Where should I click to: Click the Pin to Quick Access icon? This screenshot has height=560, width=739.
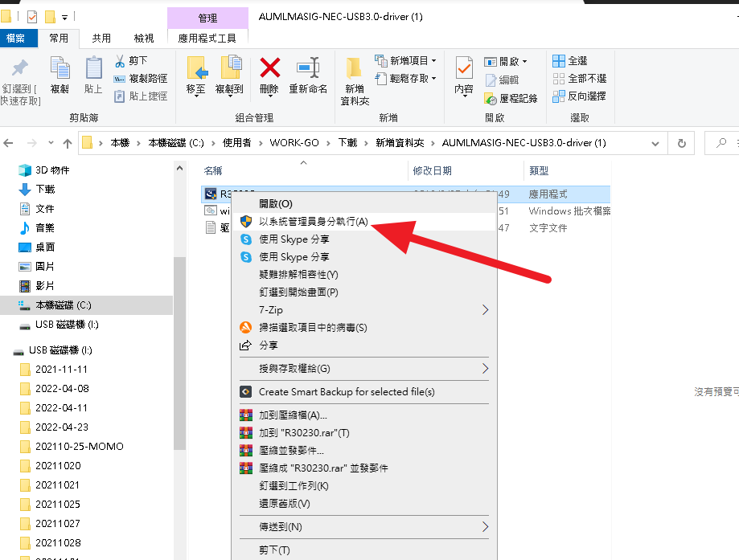click(20, 68)
